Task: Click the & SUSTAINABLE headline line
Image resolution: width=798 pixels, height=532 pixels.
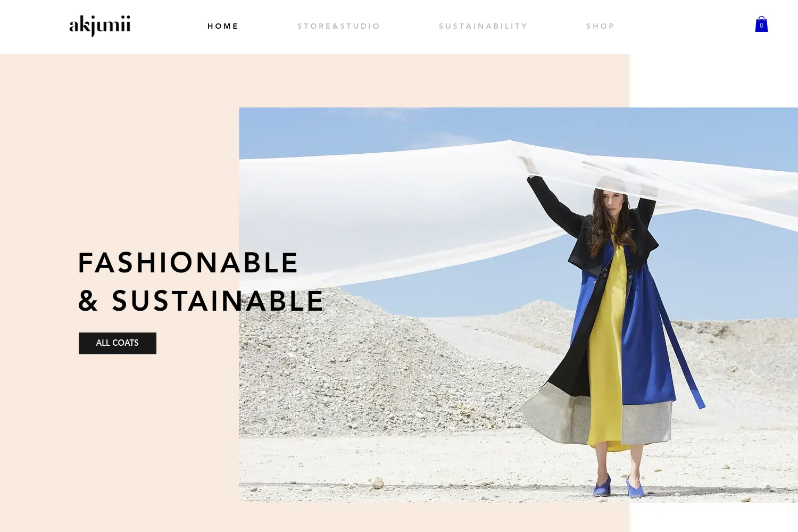Action: pos(201,301)
